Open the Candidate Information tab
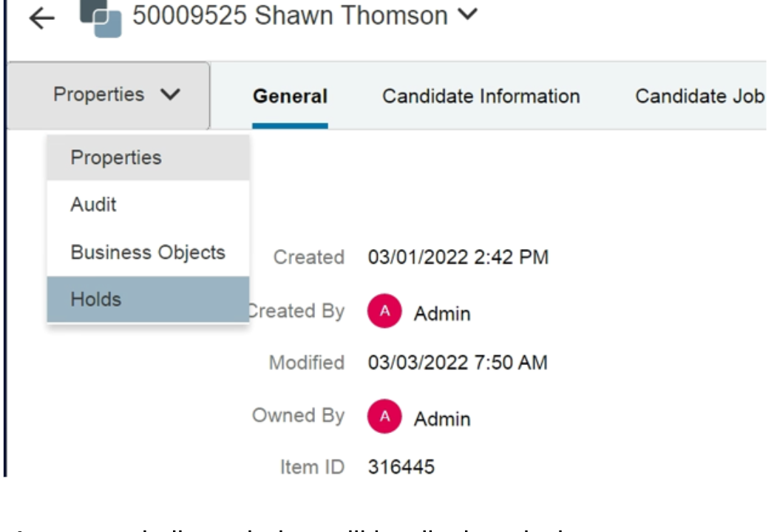777x532 pixels. tap(481, 97)
